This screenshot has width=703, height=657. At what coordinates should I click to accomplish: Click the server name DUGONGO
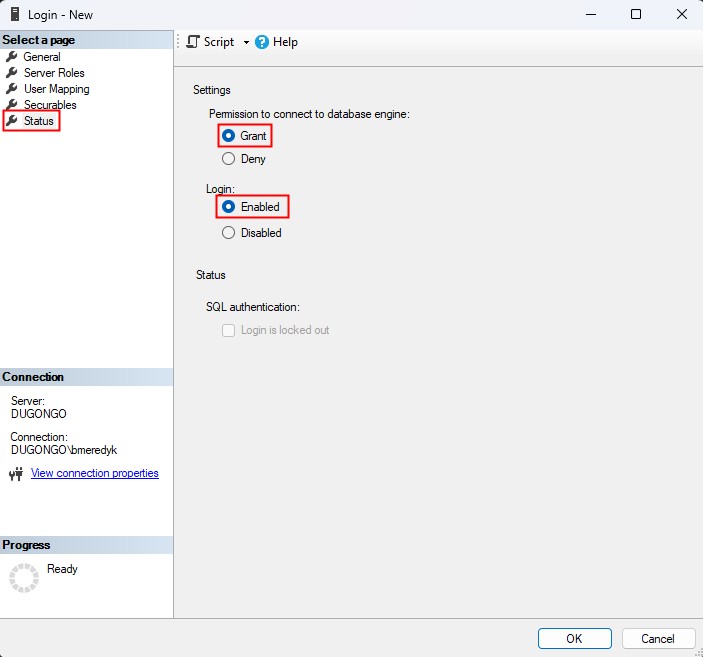39,413
